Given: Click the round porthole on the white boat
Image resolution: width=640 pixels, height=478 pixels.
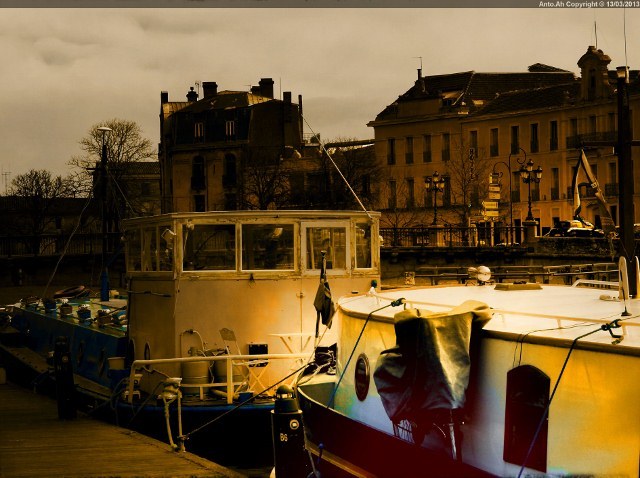Looking at the screenshot, I should tap(361, 376).
